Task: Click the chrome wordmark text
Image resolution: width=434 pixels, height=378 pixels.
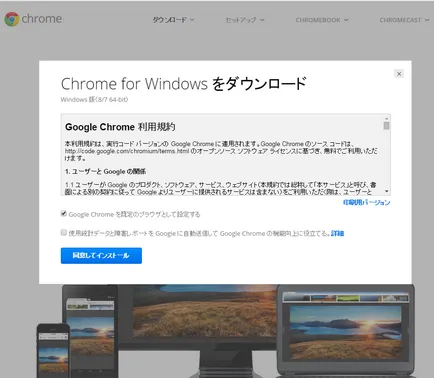Action: (42, 19)
